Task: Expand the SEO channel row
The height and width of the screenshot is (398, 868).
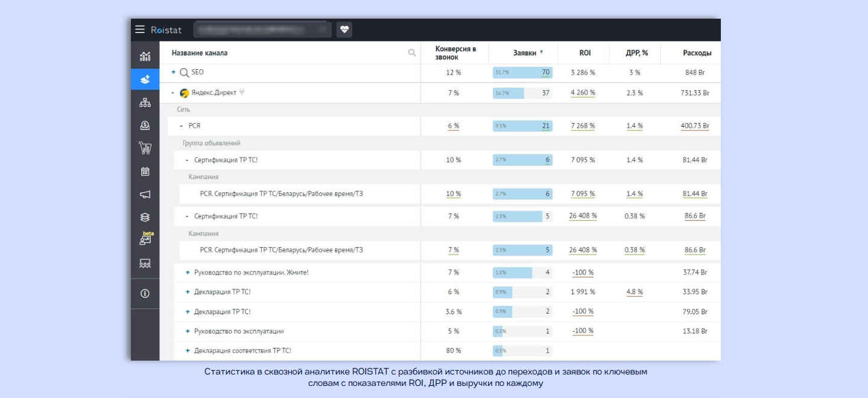Action: click(173, 72)
